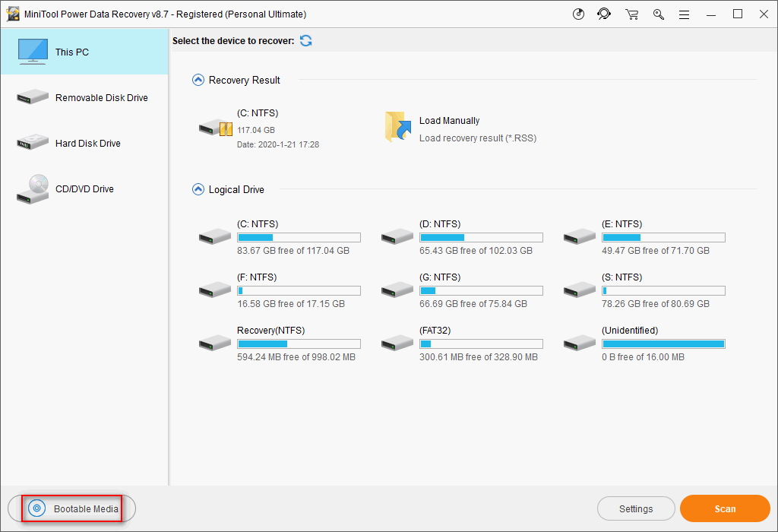Viewport: 778px width, 532px height.
Task: Click the "(Unidentified)" drive label
Action: pos(630,331)
